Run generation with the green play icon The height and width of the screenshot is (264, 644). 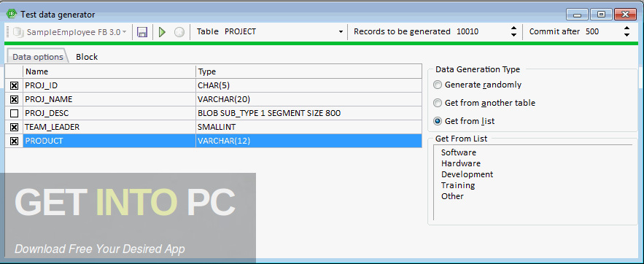162,32
